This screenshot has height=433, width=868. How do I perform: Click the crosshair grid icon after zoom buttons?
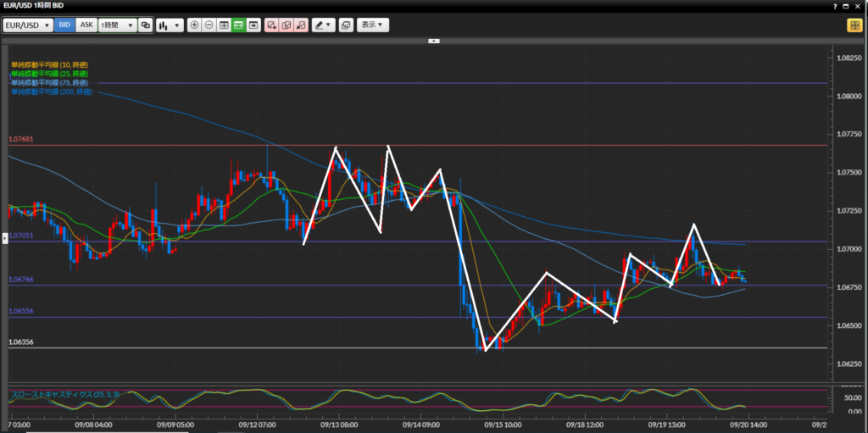pyautogui.click(x=224, y=25)
